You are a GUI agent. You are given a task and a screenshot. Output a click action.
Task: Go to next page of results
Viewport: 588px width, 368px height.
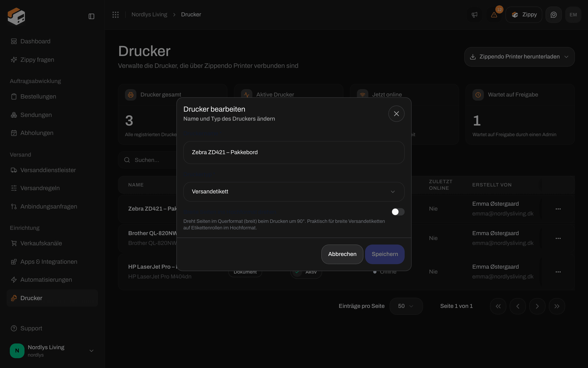[537, 306]
